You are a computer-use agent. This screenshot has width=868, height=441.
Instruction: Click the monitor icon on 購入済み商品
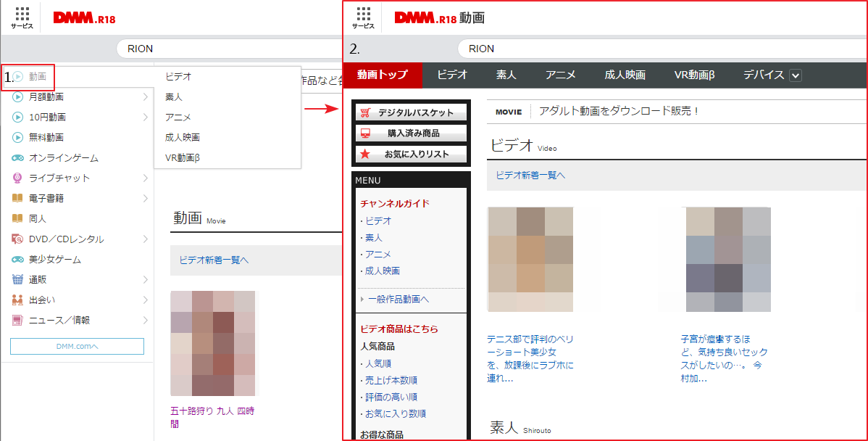(365, 133)
